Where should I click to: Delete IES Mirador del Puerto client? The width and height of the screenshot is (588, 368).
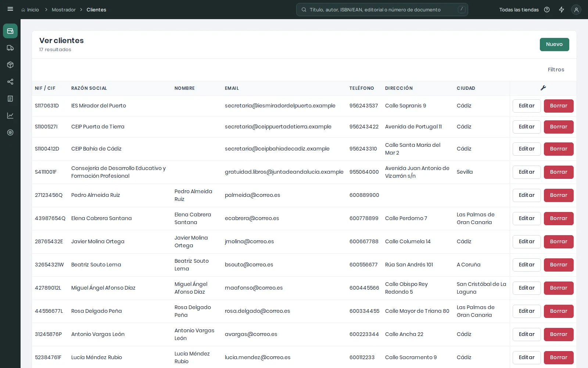pos(559,106)
